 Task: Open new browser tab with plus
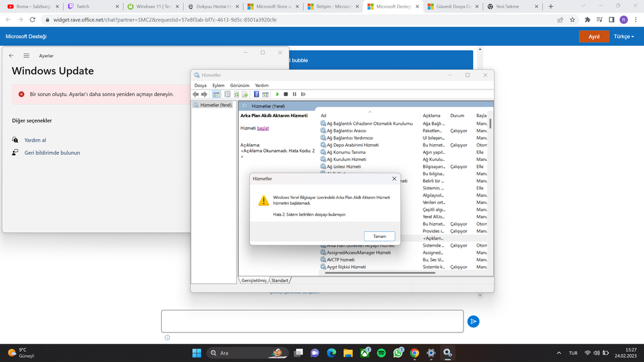pos(551,6)
